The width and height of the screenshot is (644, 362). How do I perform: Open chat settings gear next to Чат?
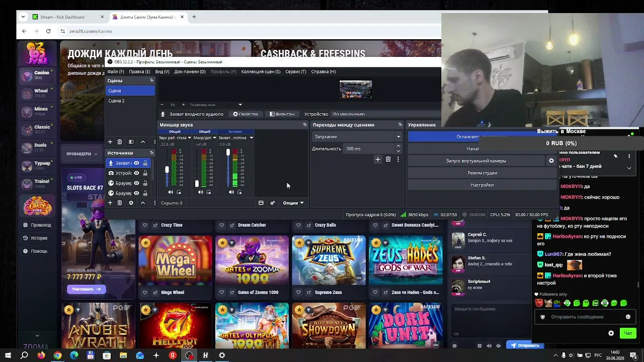[x=611, y=333]
